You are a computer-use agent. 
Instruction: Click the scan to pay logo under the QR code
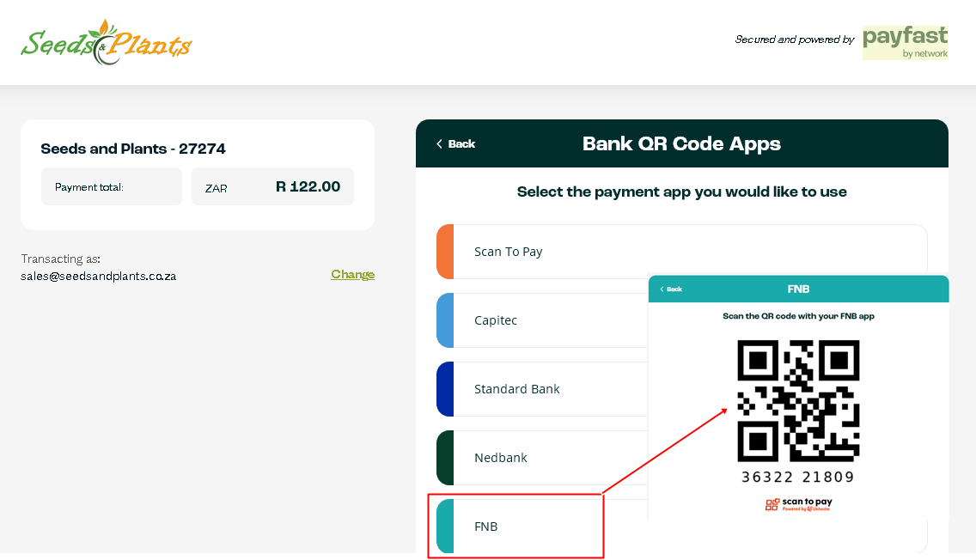799,504
